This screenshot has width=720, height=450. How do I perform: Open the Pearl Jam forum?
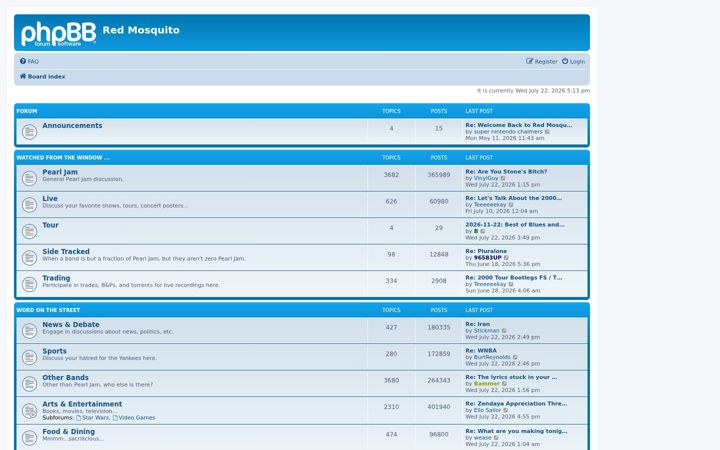[x=60, y=172]
